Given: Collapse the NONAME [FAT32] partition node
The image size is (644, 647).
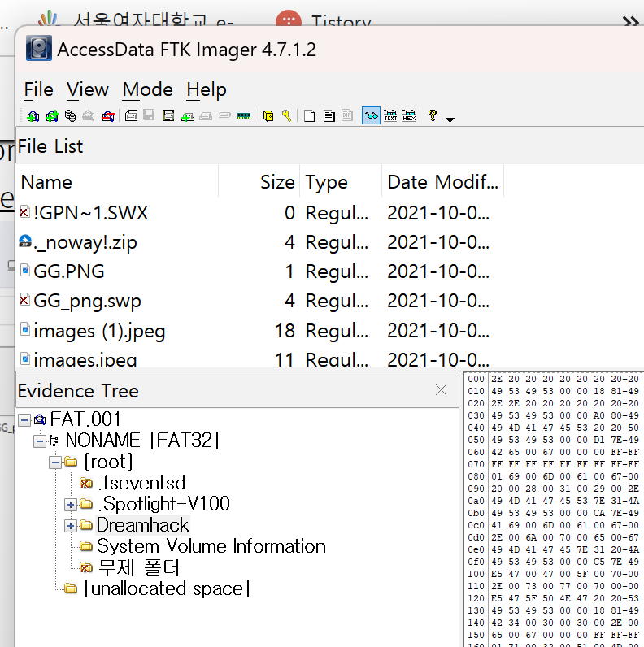Looking at the screenshot, I should click(40, 441).
